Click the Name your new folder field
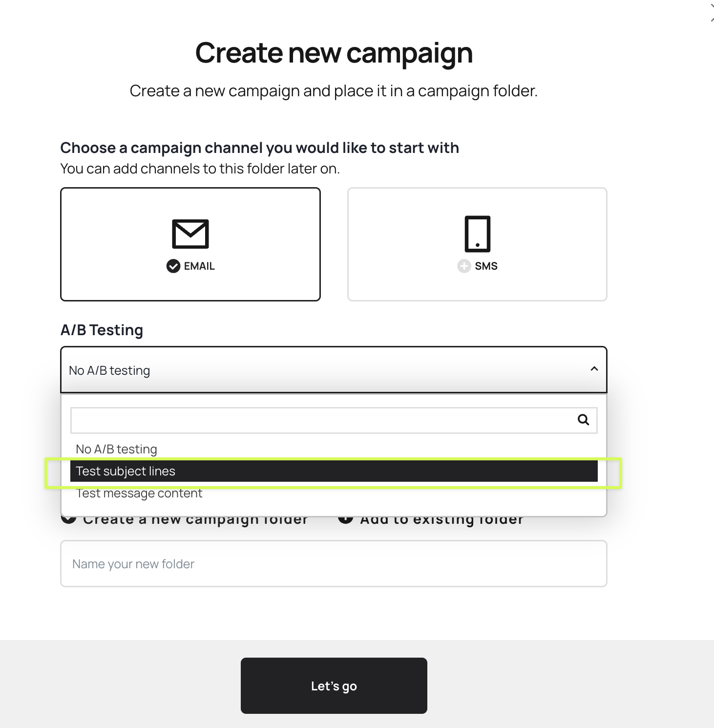This screenshot has height=728, width=714. click(334, 564)
